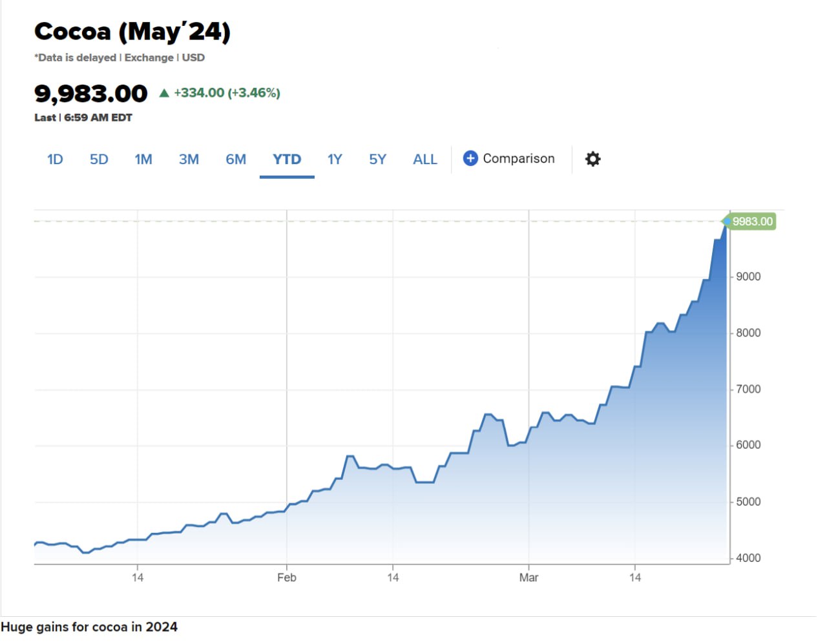
Task: Click the Comparison button label
Action: tap(518, 158)
